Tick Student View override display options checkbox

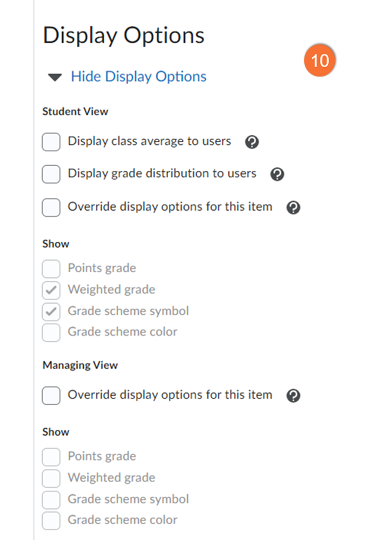[51, 207]
